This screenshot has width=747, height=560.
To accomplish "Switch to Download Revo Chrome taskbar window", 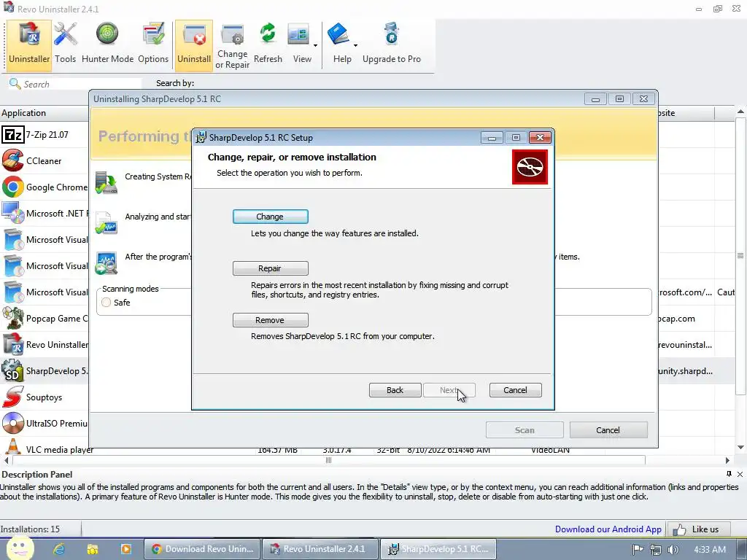I will click(203, 549).
